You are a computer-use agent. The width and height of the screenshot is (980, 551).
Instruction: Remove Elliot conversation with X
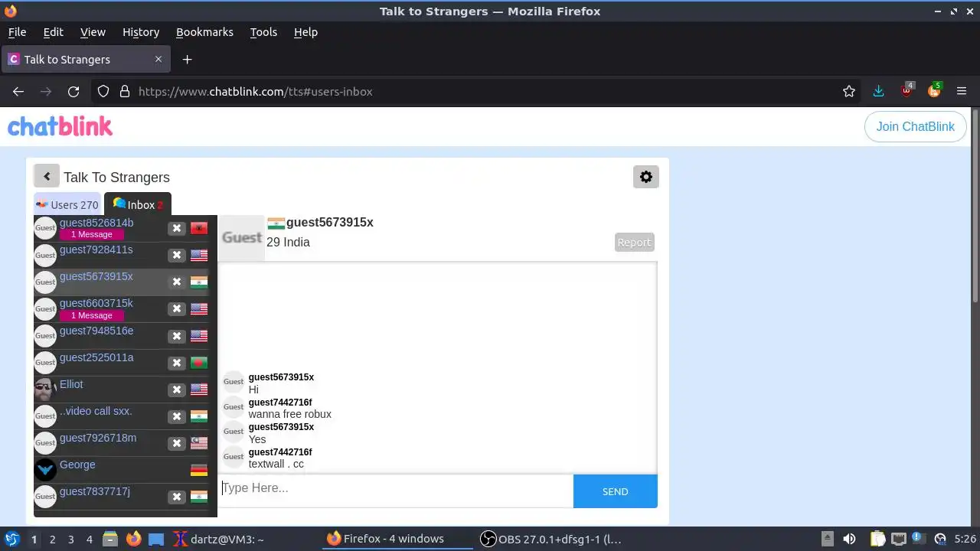point(177,390)
